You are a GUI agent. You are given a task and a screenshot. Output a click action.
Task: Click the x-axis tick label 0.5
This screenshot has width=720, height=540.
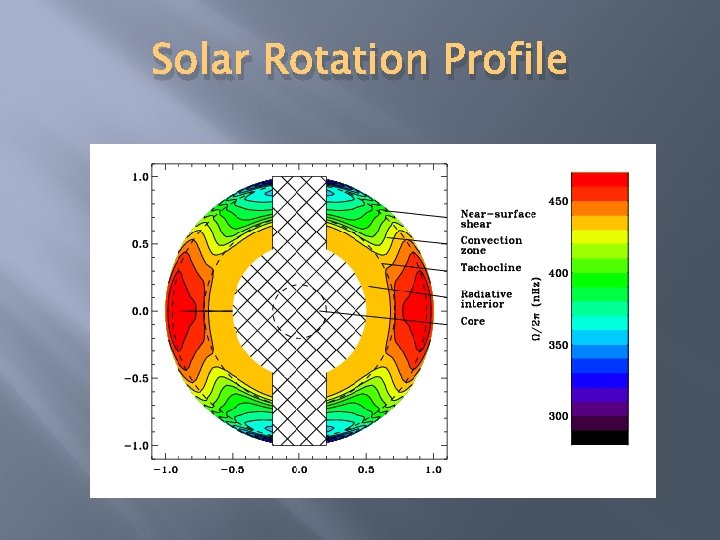click(x=366, y=470)
